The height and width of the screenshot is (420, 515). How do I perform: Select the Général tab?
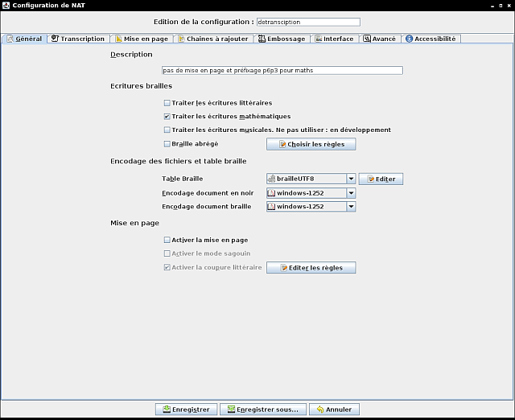coord(24,39)
